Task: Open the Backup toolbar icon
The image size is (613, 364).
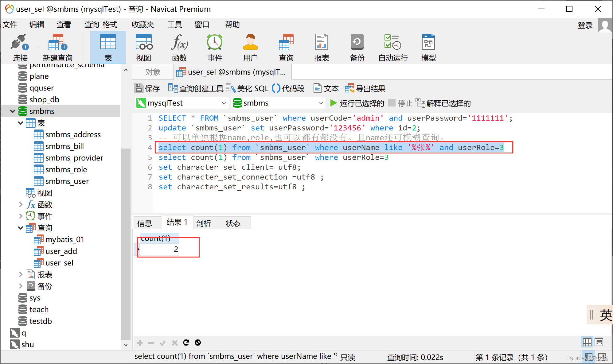Action: click(357, 48)
